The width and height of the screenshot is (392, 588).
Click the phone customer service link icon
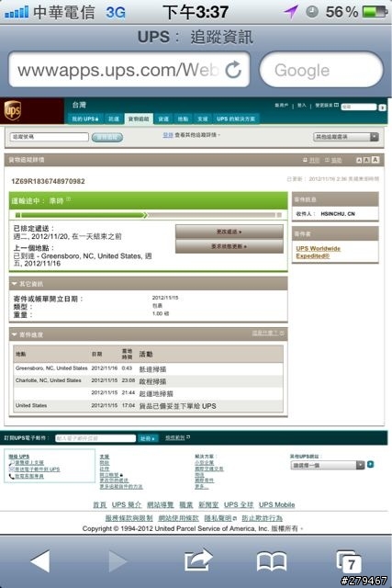[x=12, y=476]
